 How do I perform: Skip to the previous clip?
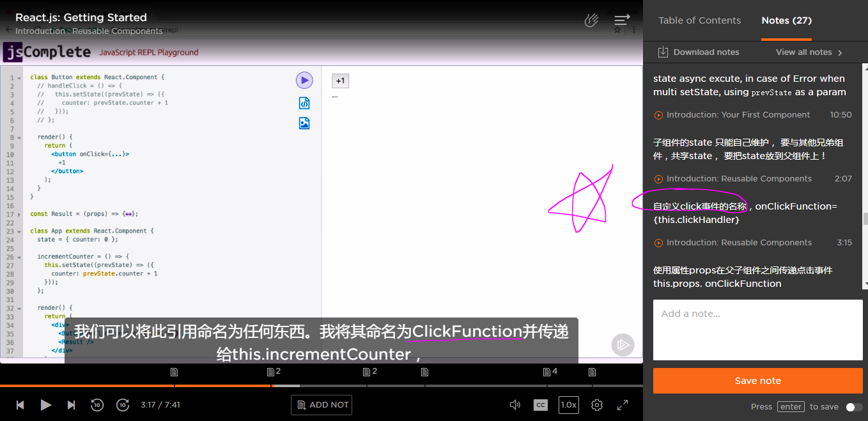[20, 404]
